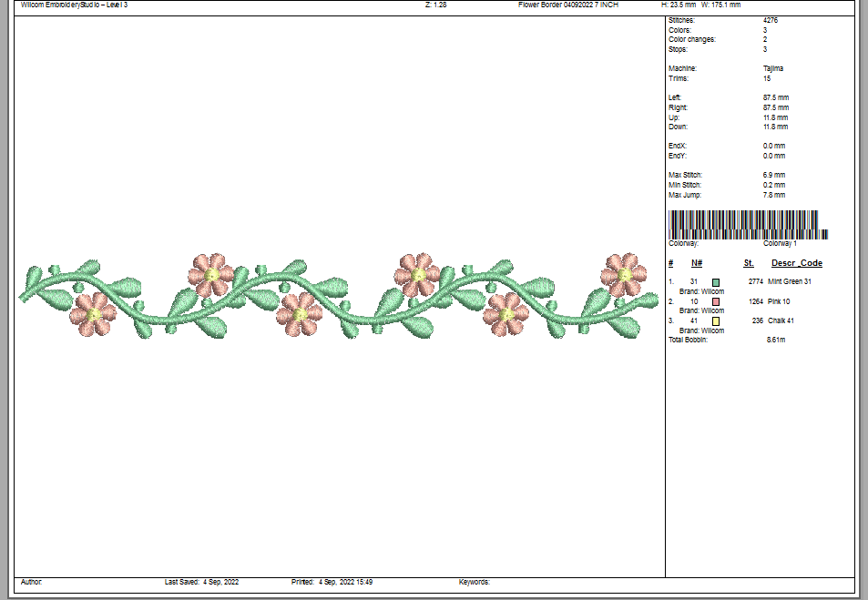The width and height of the screenshot is (868, 600).
Task: Click the Descr_Code column header
Action: pos(797,263)
